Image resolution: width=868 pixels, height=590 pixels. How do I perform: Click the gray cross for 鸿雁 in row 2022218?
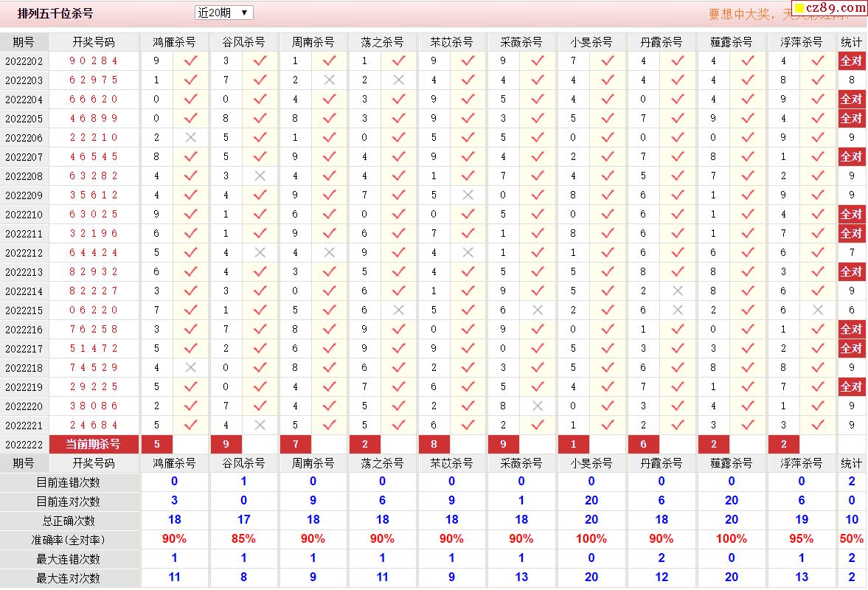pos(190,367)
